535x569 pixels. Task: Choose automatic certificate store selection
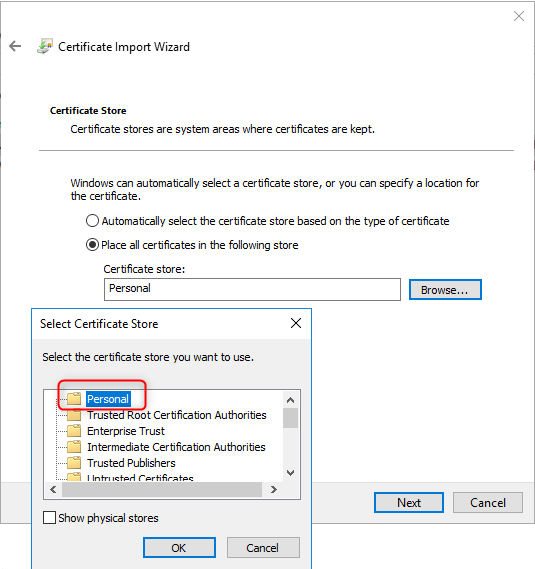click(92, 221)
